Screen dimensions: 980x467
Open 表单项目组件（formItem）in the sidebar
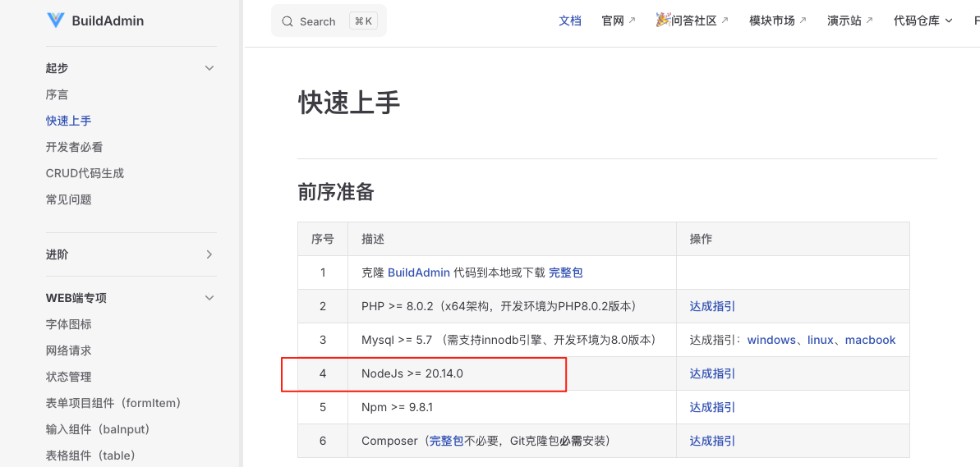[113, 403]
